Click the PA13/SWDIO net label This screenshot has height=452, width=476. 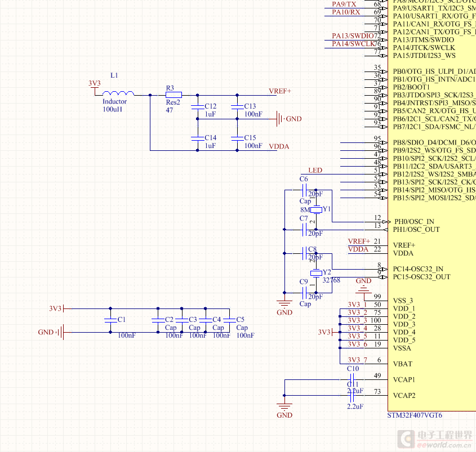point(353,36)
